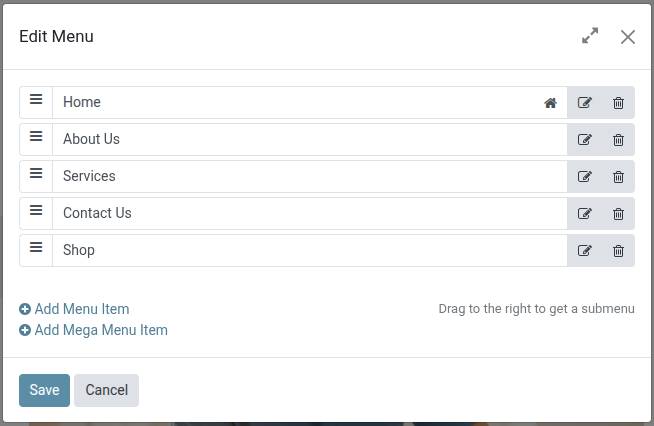Edit the Shop menu item
This screenshot has width=654, height=426.
(x=585, y=251)
